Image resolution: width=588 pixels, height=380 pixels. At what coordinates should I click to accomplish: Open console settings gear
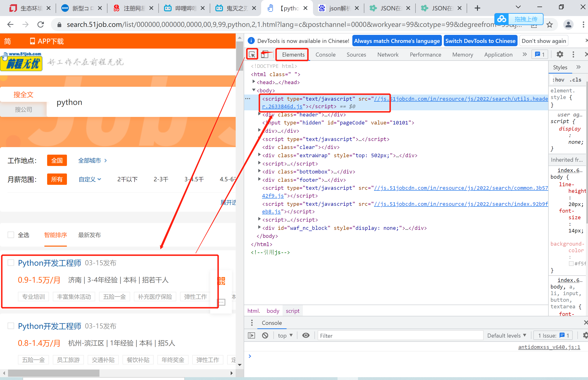tap(585, 335)
